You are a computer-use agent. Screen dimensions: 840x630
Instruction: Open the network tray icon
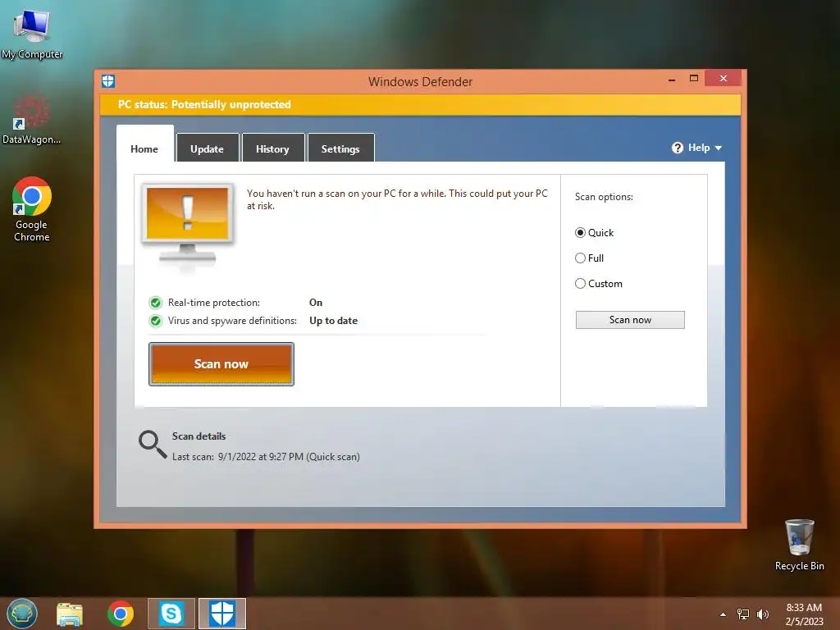tap(743, 614)
